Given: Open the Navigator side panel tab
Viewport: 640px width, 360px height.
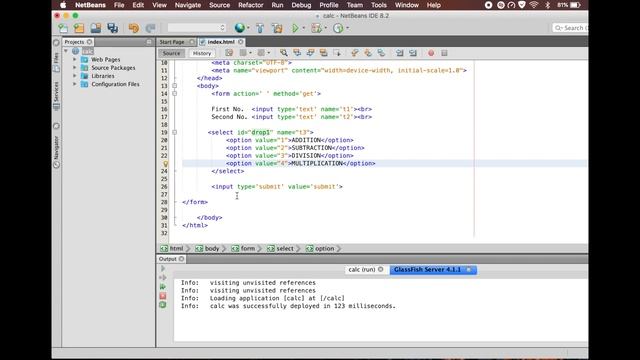Looking at the screenshot, I should (56, 152).
